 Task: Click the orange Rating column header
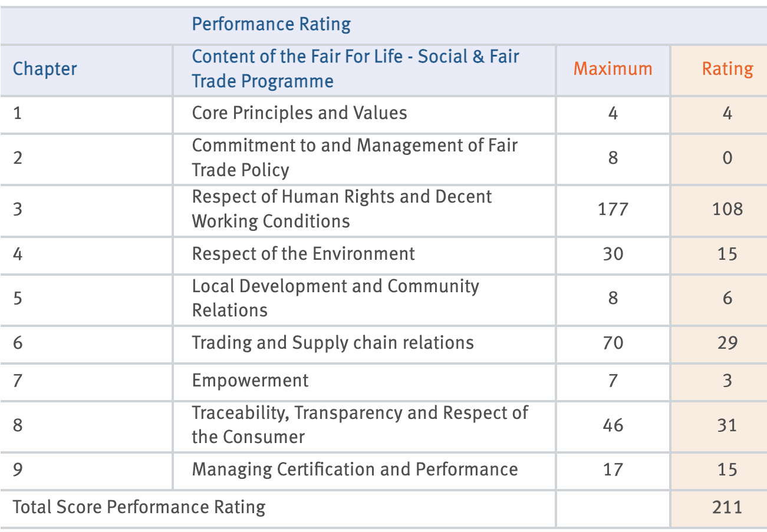727,69
